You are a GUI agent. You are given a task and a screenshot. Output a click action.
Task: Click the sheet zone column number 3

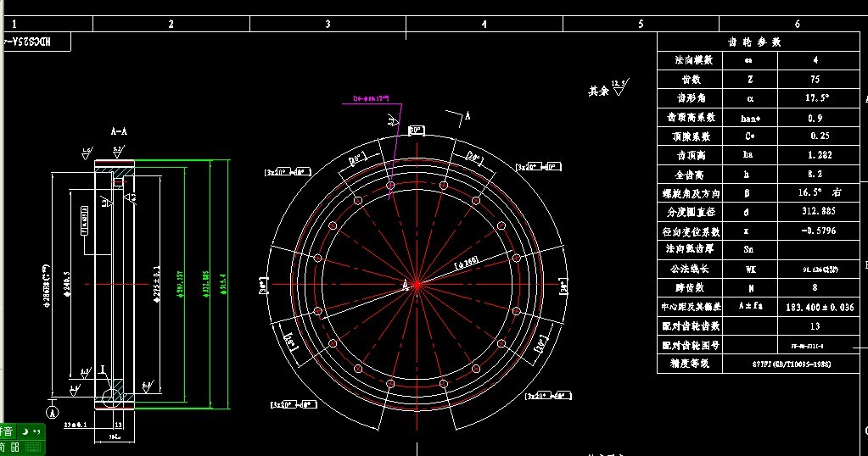tap(328, 24)
